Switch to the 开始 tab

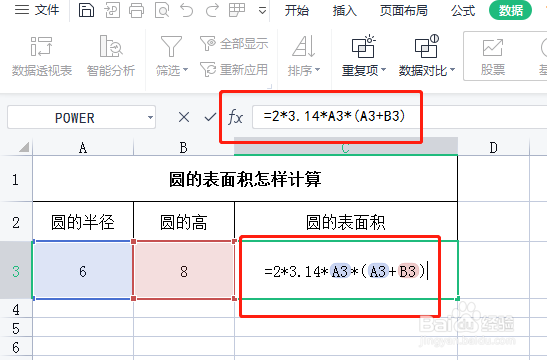click(297, 10)
